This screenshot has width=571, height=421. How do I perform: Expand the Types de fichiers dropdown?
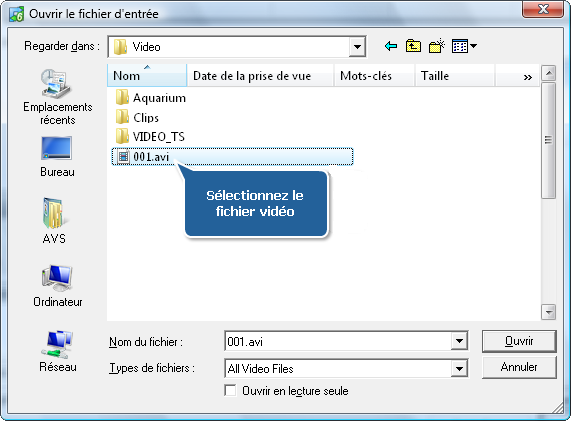click(459, 369)
